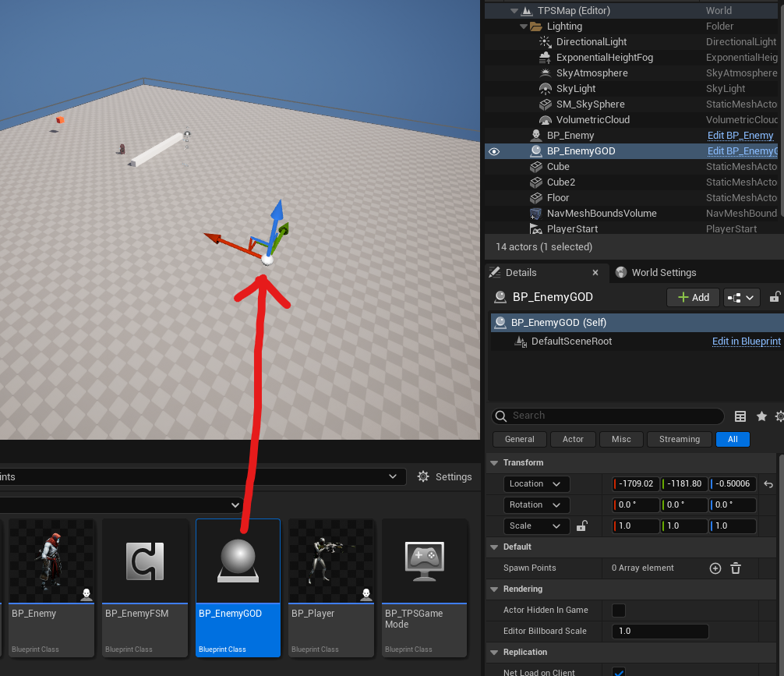Add element to Spawn Points array

click(715, 568)
